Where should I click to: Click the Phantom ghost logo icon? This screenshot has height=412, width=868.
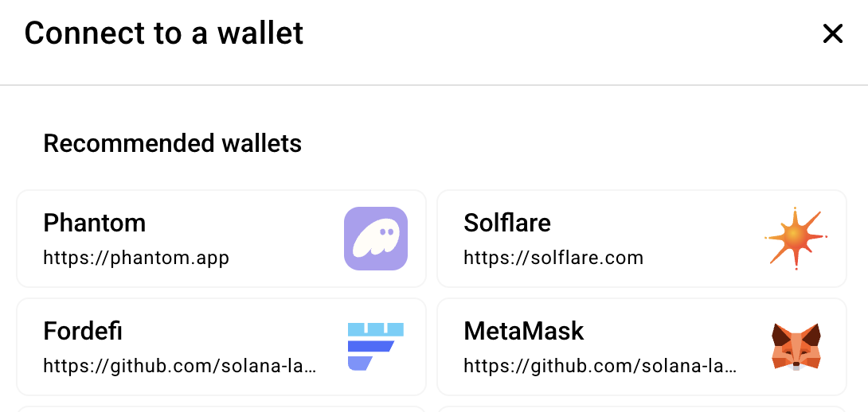pyautogui.click(x=376, y=239)
